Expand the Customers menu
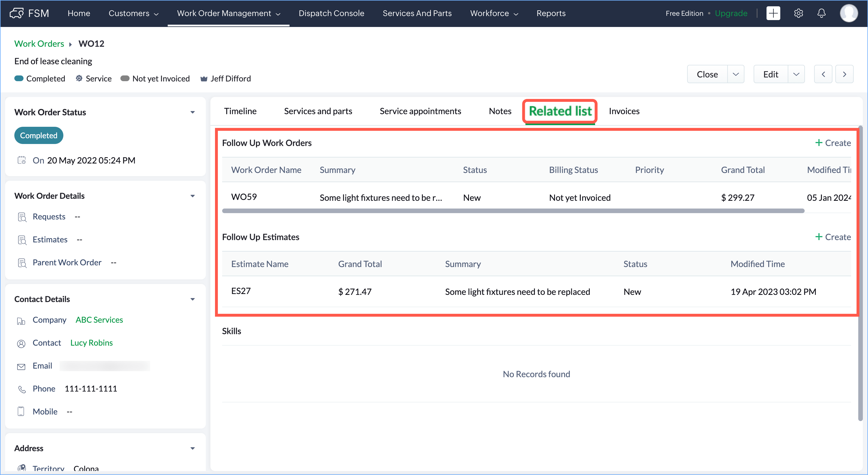Viewport: 868px width, 475px height. point(133,13)
